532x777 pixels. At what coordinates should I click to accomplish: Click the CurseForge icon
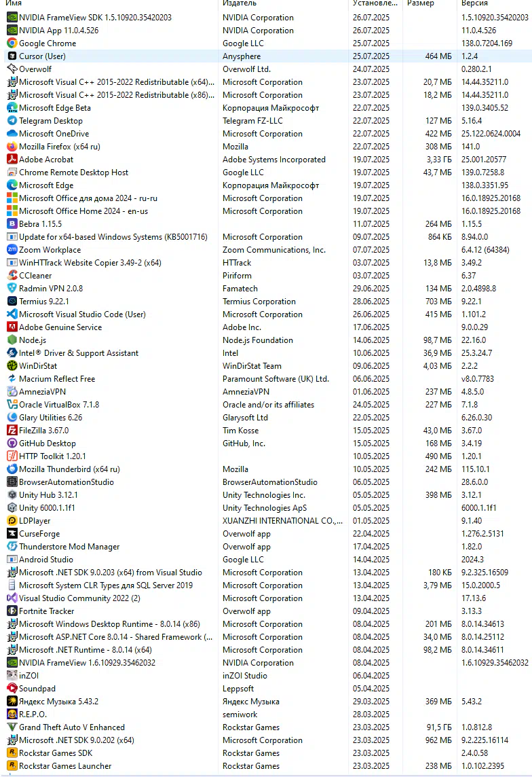[12, 534]
